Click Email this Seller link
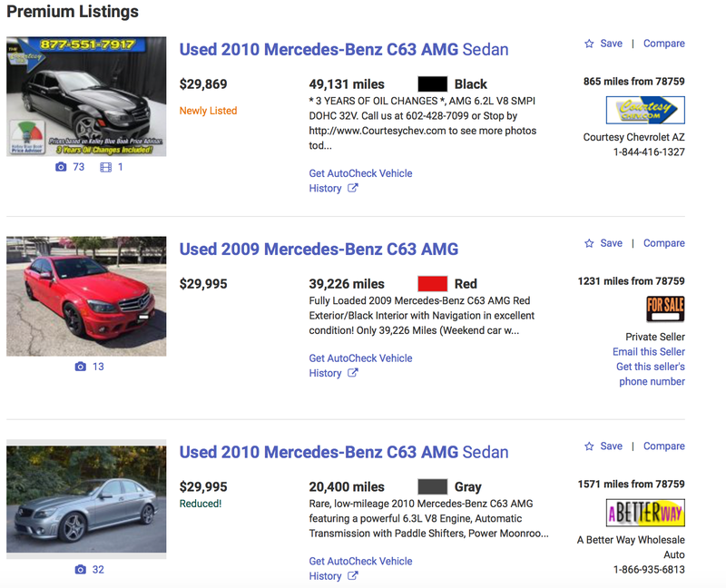The height and width of the screenshot is (588, 726). [x=649, y=352]
